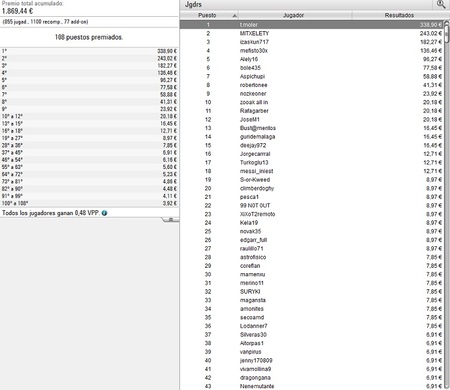This screenshot has width=450, height=390.
Task: Select player bole435
Action: [250, 68]
